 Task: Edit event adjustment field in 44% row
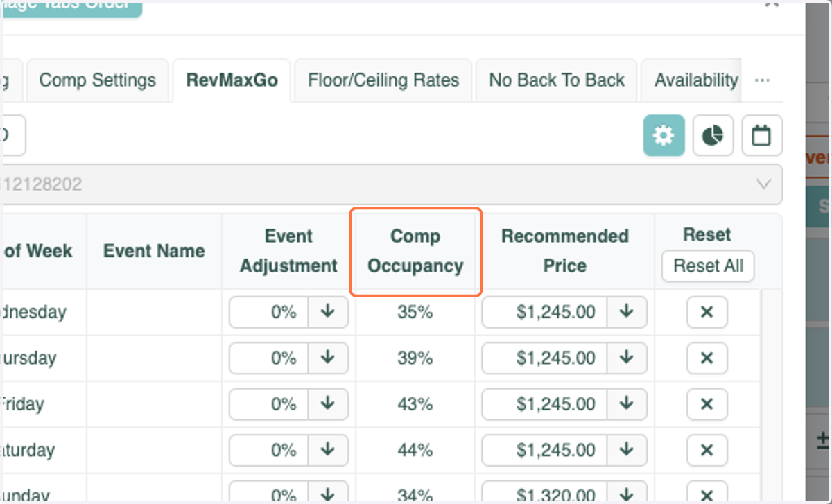click(269, 450)
